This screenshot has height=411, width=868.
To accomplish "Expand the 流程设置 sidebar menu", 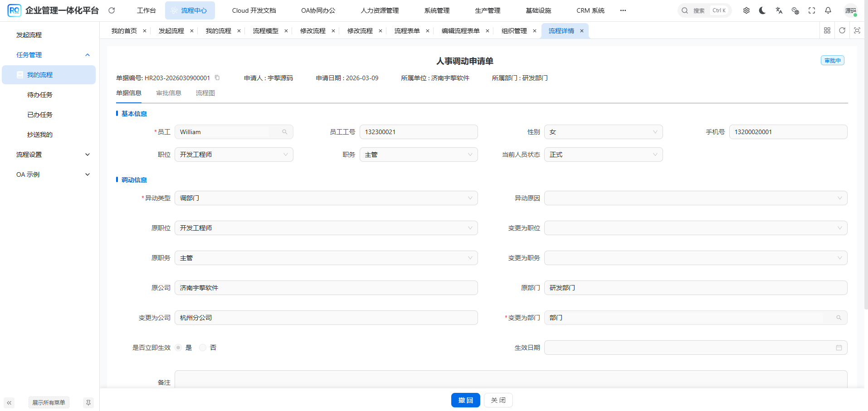I will (x=53, y=155).
